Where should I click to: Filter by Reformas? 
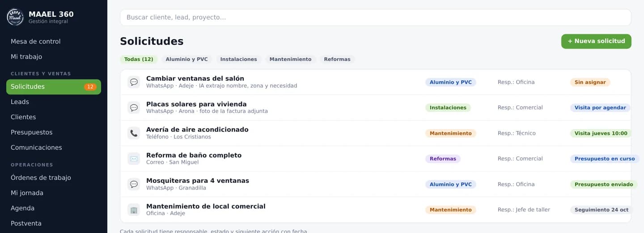pyautogui.click(x=337, y=59)
